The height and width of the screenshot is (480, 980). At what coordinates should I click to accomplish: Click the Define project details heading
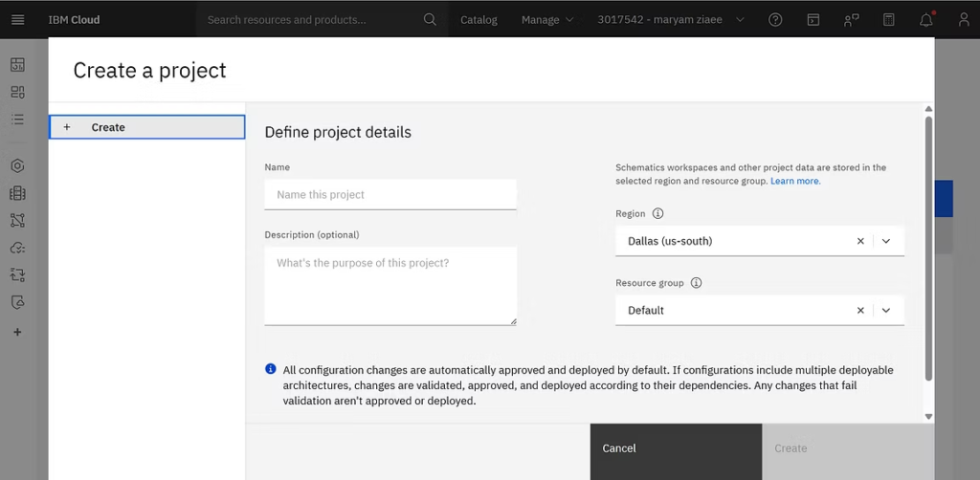click(x=338, y=132)
